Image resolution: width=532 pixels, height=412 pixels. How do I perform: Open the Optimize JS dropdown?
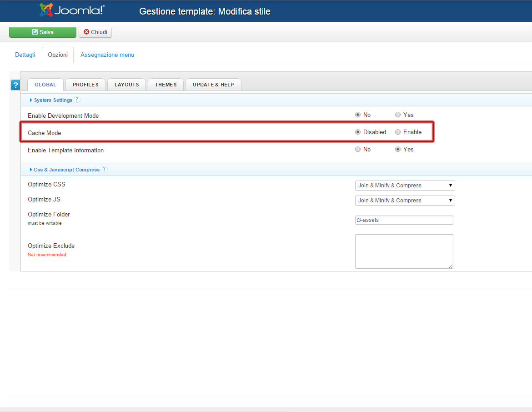coord(405,201)
